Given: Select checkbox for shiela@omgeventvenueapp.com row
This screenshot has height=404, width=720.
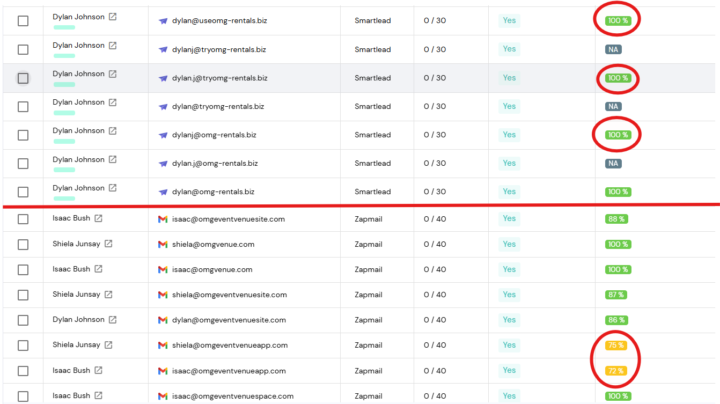Looking at the screenshot, I should coord(23,346).
